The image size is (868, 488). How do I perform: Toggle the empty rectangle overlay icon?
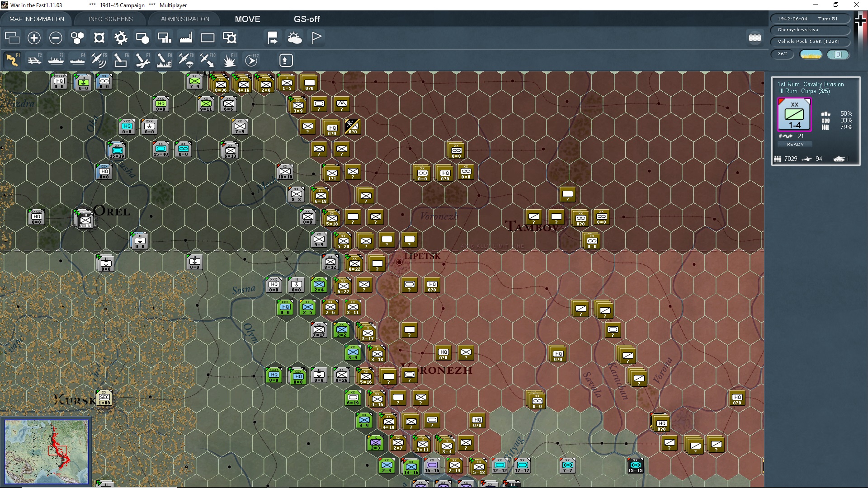pyautogui.click(x=208, y=38)
